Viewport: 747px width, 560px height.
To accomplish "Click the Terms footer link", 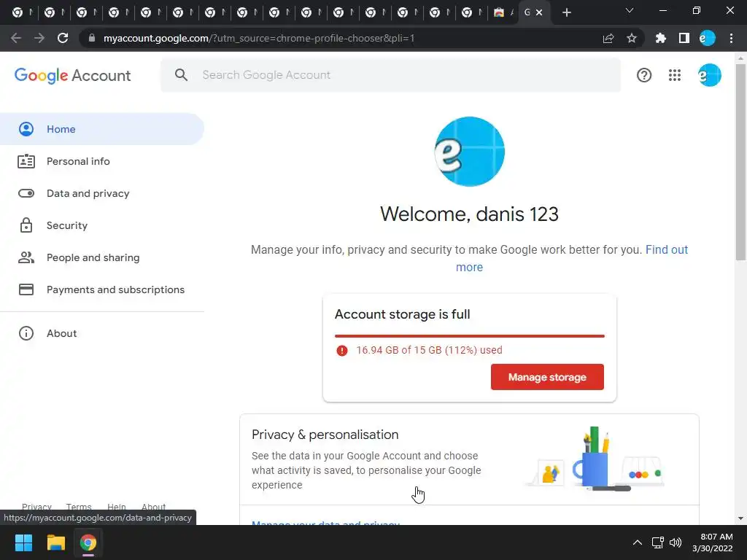I will 79,507.
